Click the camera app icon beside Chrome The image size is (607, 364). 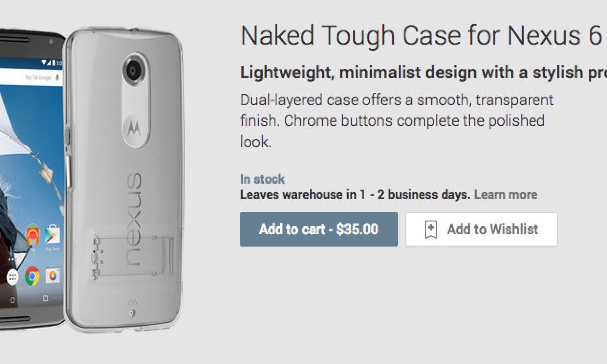(52, 276)
